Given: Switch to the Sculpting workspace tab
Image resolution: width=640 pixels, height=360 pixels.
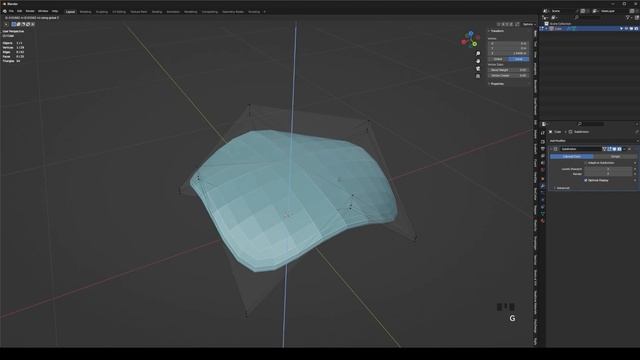Looking at the screenshot, I should (102, 12).
